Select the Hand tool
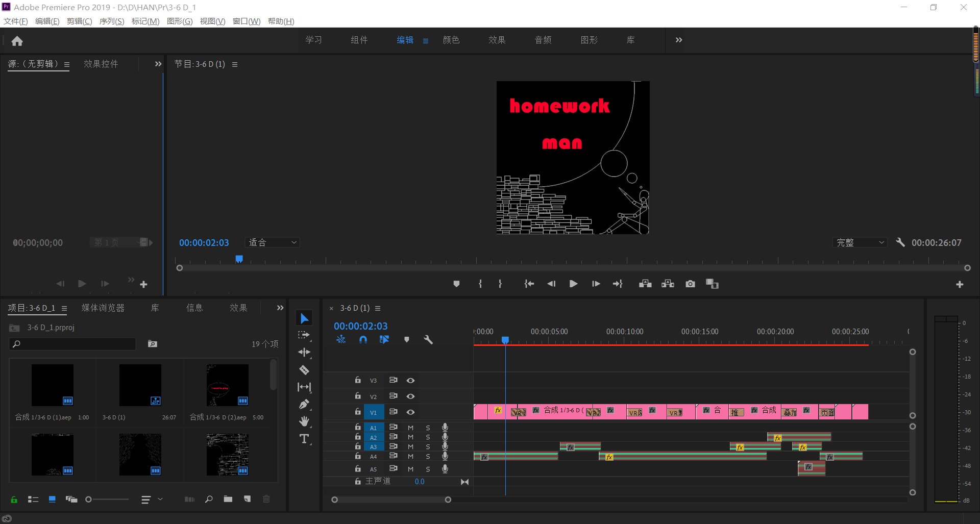The image size is (980, 524). pyautogui.click(x=304, y=421)
